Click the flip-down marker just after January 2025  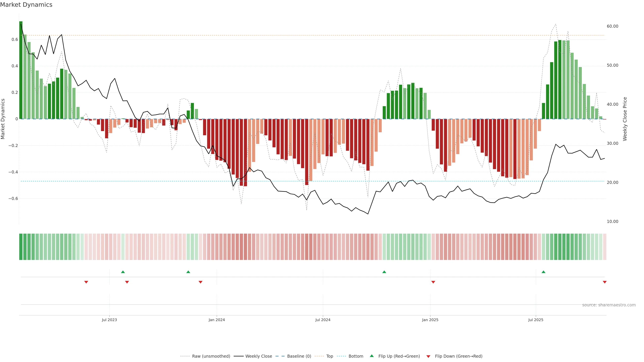[x=433, y=282]
